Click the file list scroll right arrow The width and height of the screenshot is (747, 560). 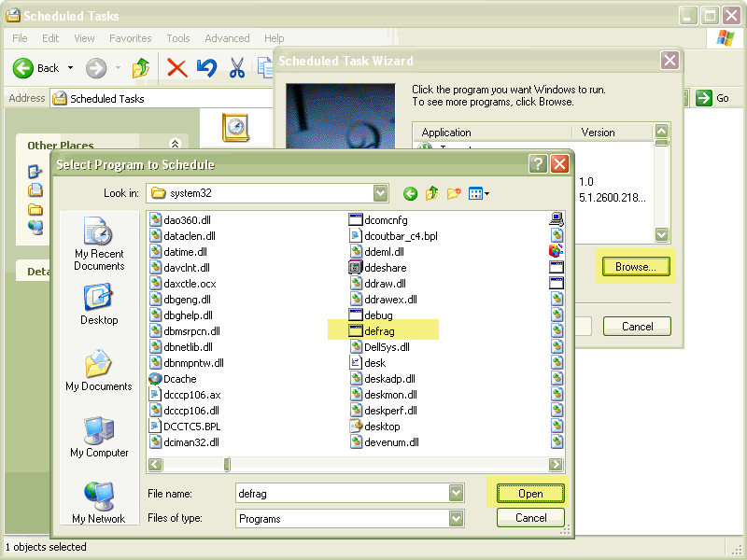(556, 464)
